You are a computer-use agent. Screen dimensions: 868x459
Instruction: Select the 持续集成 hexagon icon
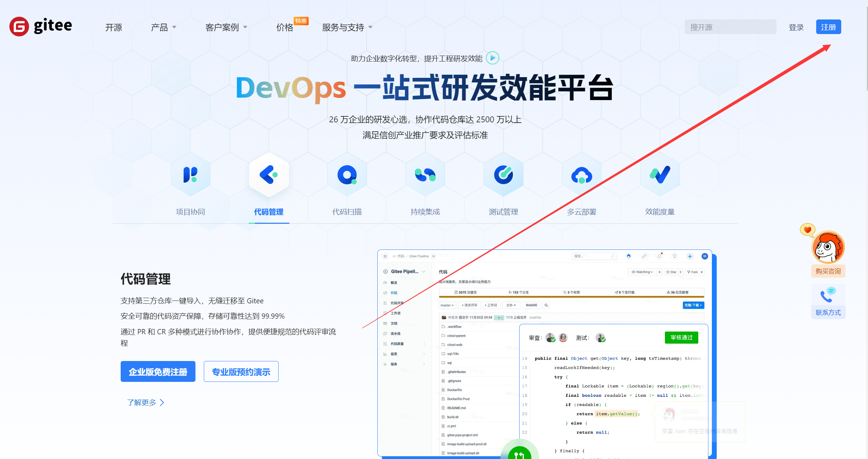point(425,175)
